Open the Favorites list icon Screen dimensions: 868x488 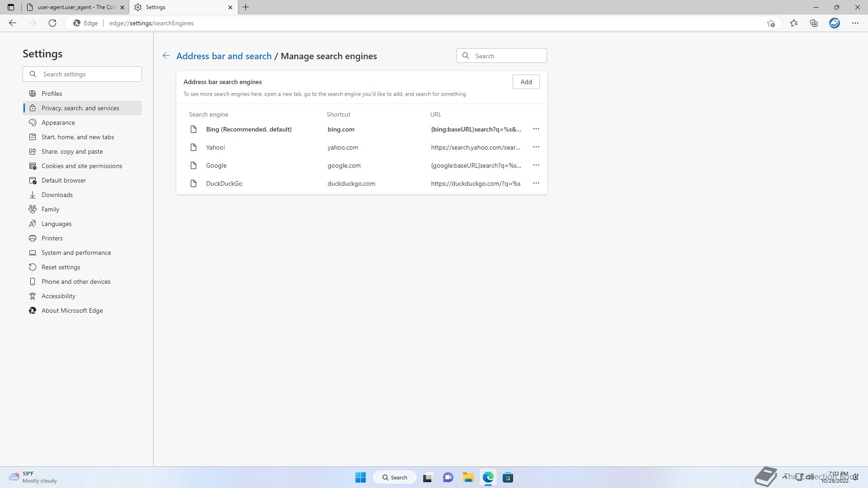[x=794, y=23]
